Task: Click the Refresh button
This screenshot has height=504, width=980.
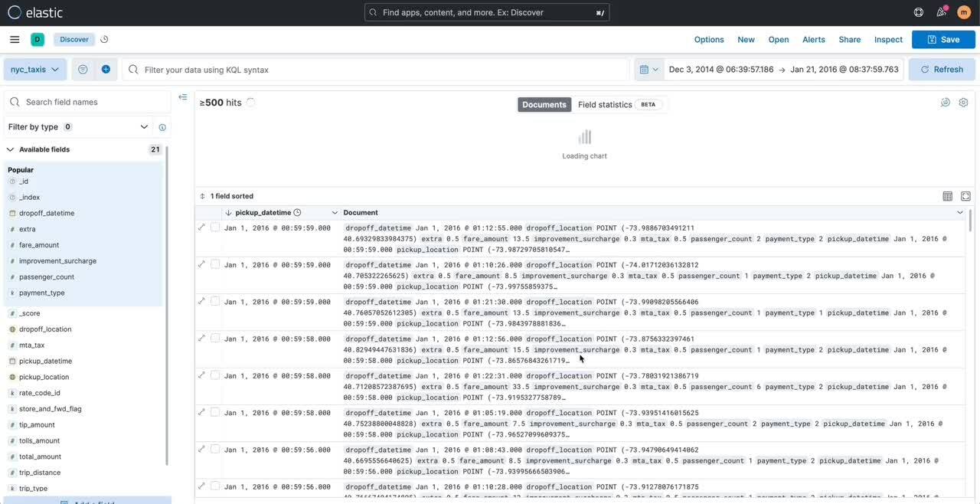Action: (x=942, y=69)
